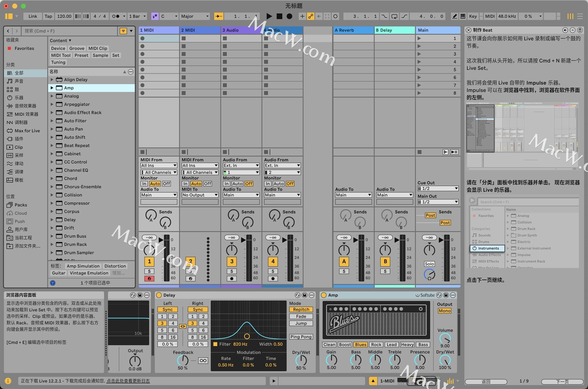Click the Follow playback arrow icon
This screenshot has height=389, width=588.
(x=219, y=16)
